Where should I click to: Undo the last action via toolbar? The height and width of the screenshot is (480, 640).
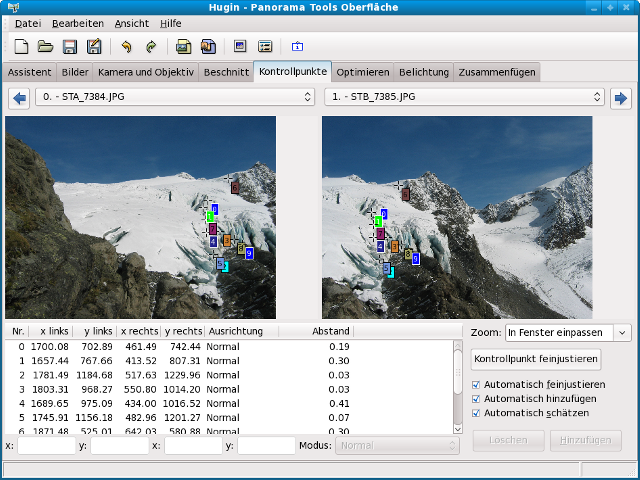point(126,46)
